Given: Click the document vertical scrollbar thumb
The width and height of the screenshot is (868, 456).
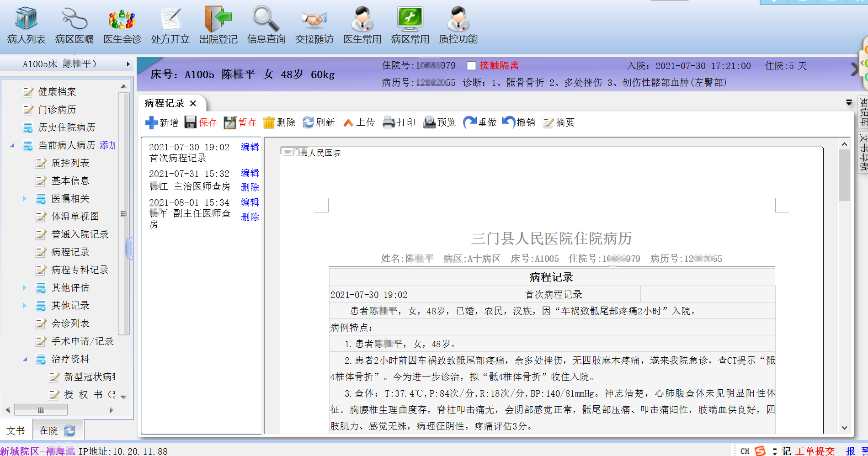Looking at the screenshot, I should click(x=844, y=176).
